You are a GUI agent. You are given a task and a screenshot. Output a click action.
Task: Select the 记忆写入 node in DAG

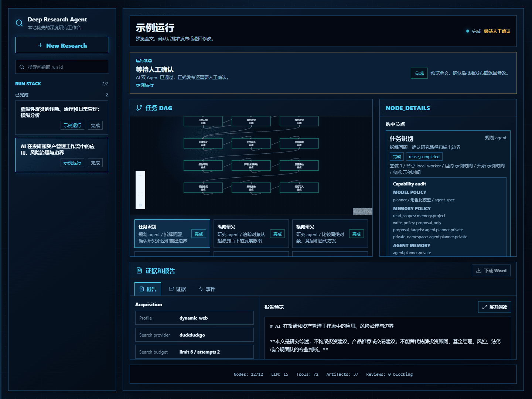(x=299, y=188)
